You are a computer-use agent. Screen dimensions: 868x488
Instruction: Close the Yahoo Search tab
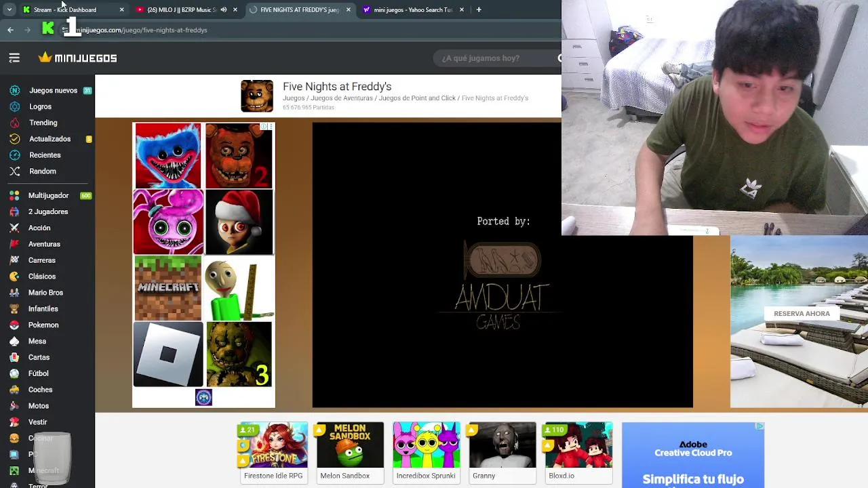coord(462,9)
